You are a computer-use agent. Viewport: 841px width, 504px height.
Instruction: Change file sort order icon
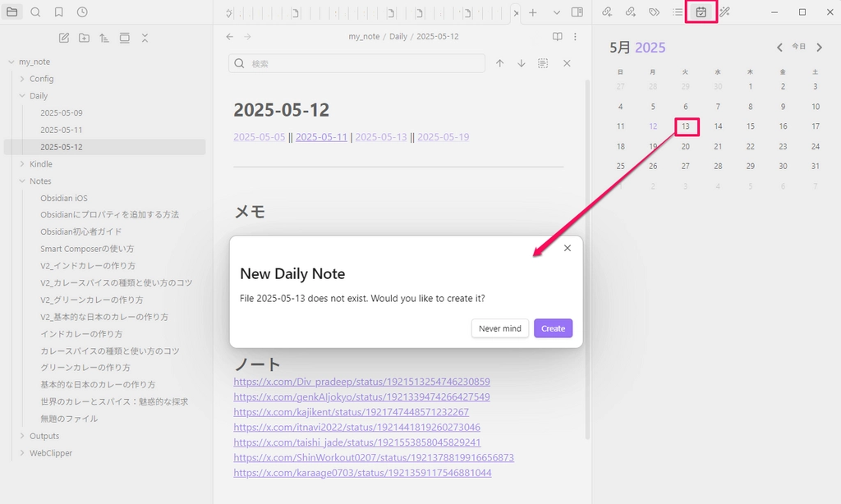(104, 38)
